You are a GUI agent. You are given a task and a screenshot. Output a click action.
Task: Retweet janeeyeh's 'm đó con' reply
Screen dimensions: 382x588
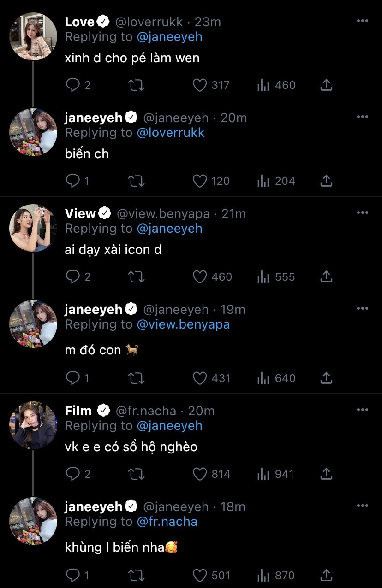point(136,378)
